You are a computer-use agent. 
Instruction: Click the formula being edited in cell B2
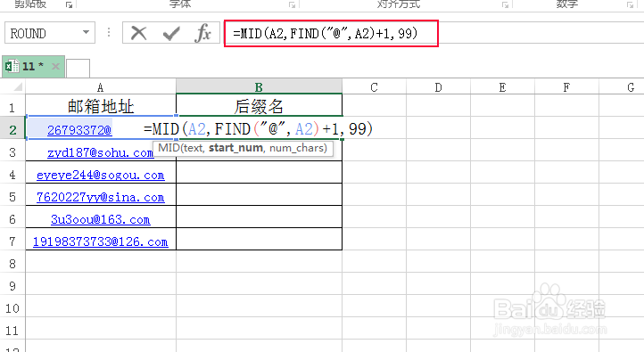(x=258, y=129)
